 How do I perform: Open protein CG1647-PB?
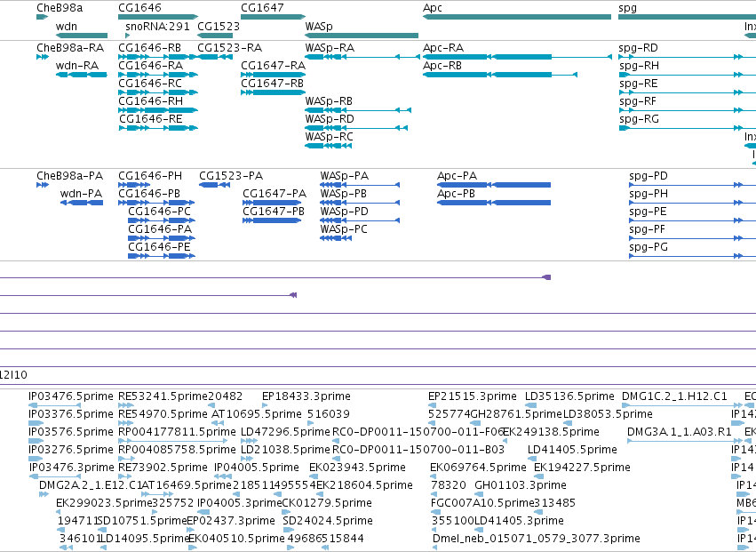(x=274, y=212)
